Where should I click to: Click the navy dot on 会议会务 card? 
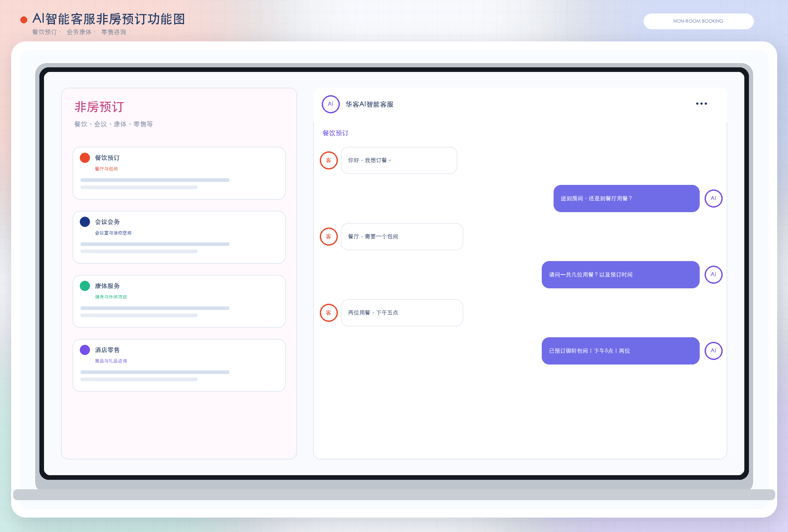[x=85, y=222]
